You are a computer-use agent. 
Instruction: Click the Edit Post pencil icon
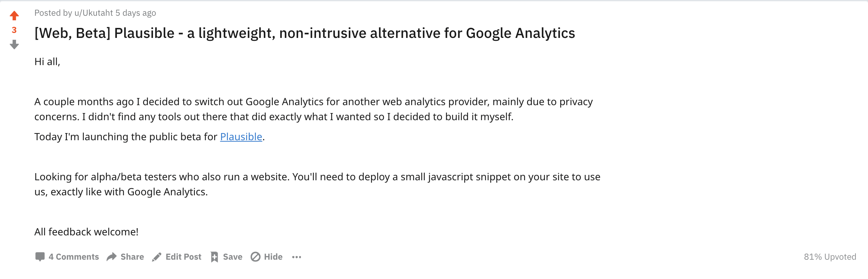(157, 257)
